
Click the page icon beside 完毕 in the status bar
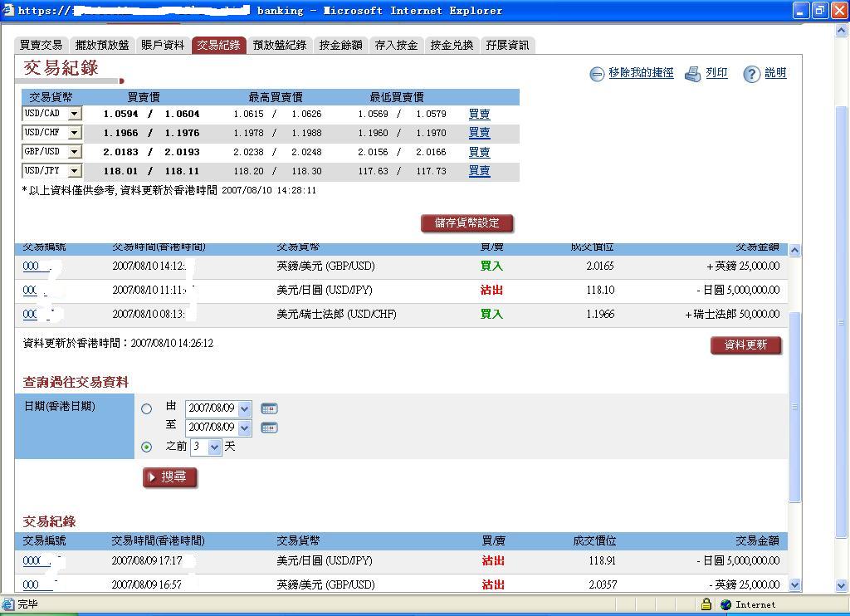point(7,604)
